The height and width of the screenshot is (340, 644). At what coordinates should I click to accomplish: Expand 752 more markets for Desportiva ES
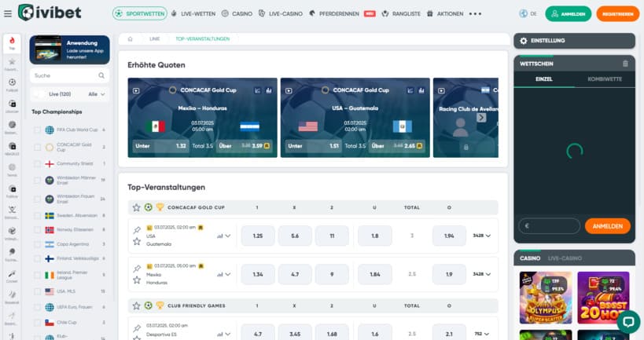(x=482, y=334)
